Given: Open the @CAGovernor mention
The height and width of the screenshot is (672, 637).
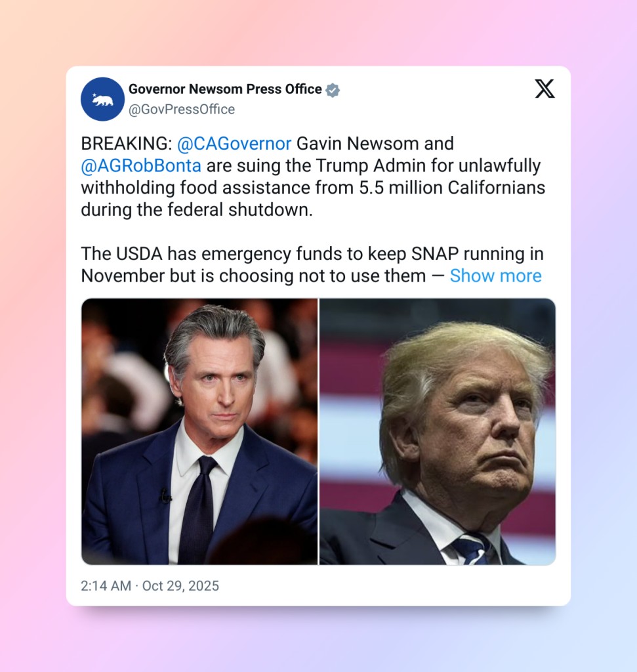Looking at the screenshot, I should click(x=234, y=144).
